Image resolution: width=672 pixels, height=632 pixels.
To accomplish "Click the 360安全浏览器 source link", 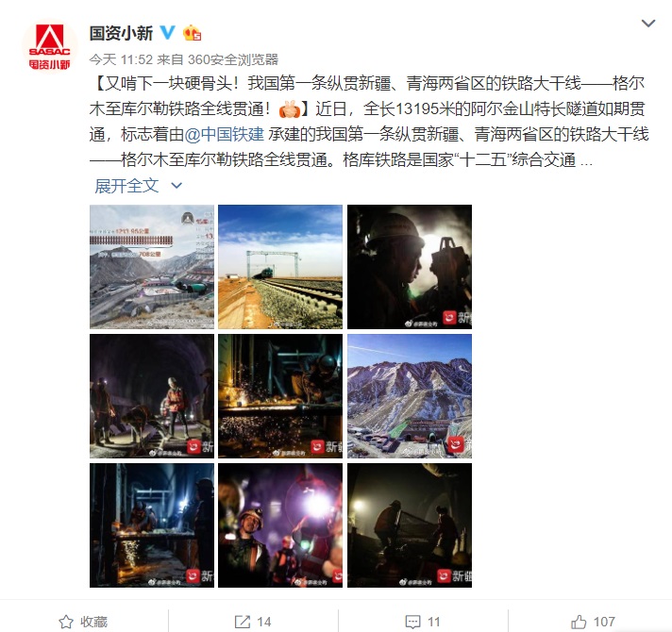I will pos(233,59).
